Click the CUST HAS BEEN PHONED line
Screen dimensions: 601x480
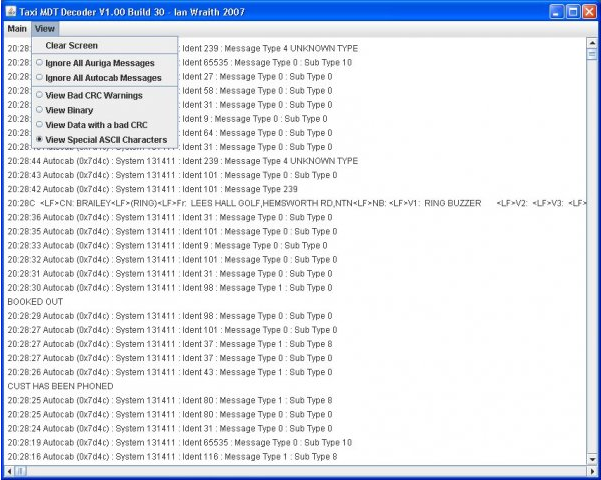[60, 386]
